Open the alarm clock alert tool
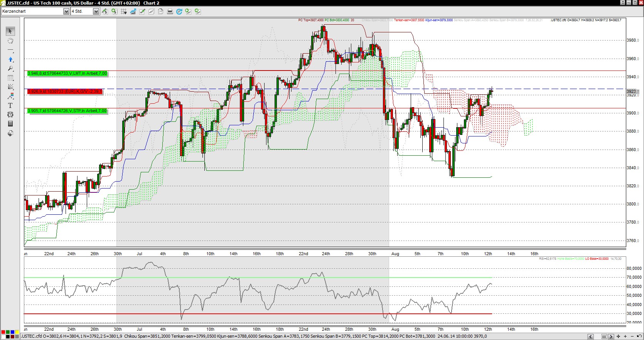644x340 pixels. point(10,114)
